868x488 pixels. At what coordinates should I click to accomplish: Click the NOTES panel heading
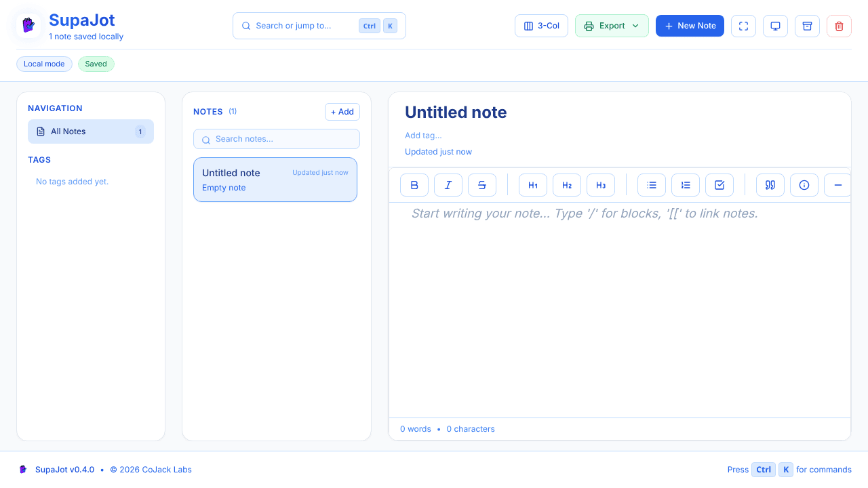coord(208,112)
